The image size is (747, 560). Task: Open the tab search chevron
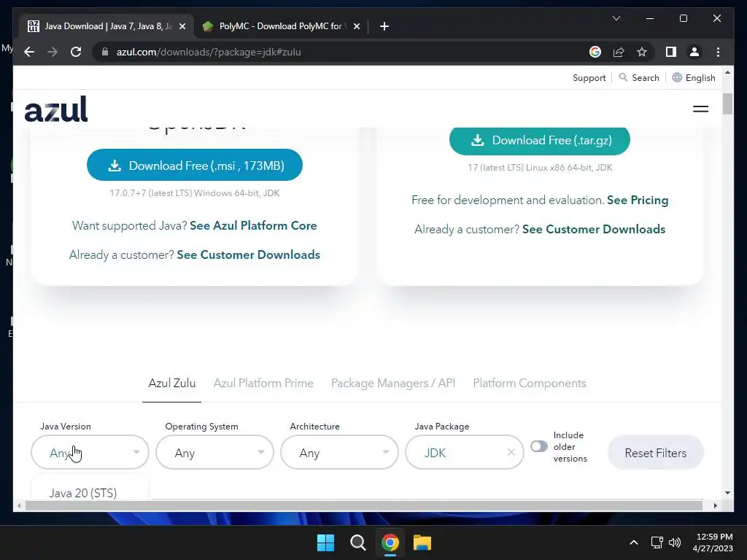pyautogui.click(x=616, y=18)
